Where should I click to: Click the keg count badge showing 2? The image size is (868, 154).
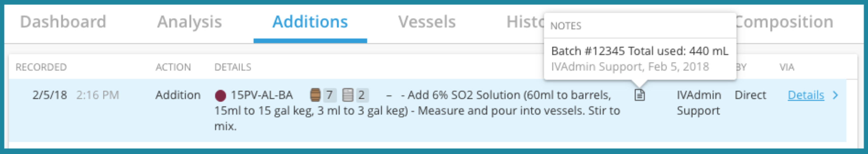362,95
